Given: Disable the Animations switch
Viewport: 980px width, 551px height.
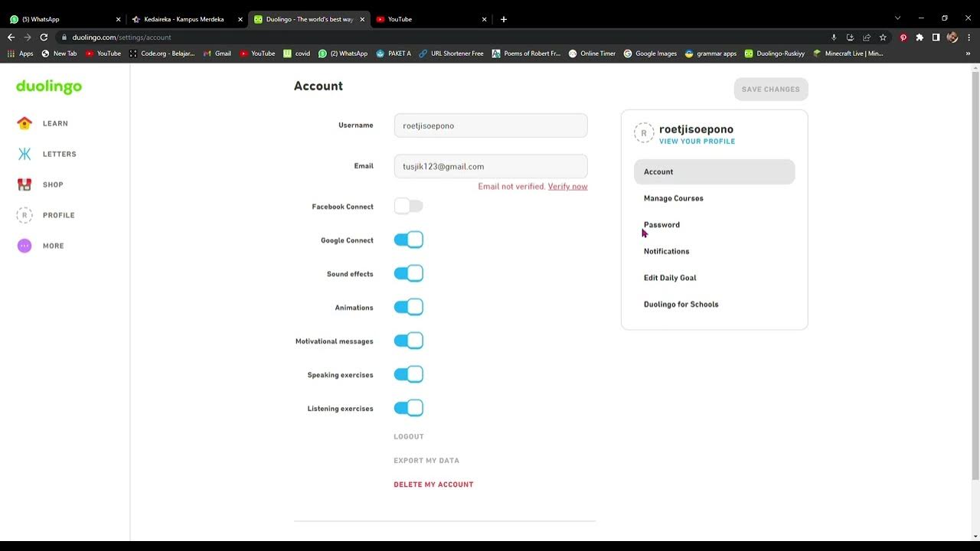Looking at the screenshot, I should pyautogui.click(x=408, y=307).
